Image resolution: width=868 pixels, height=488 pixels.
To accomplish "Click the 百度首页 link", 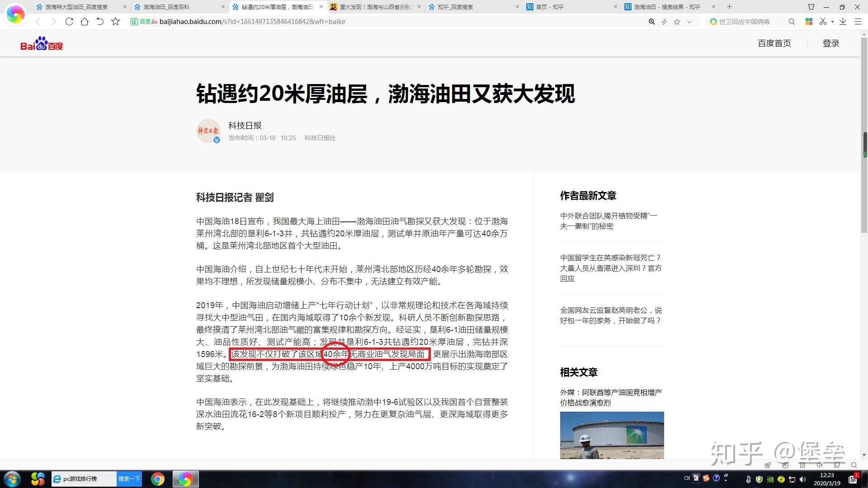I will coord(774,43).
